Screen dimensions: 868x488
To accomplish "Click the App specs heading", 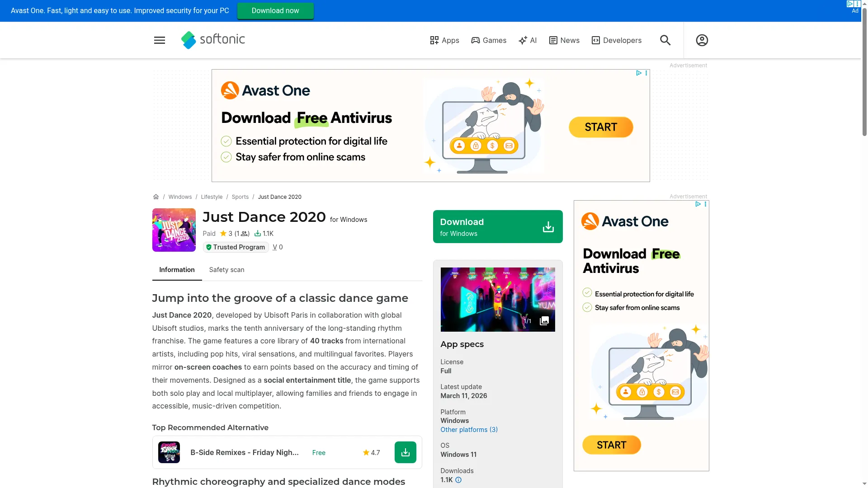I will (462, 344).
